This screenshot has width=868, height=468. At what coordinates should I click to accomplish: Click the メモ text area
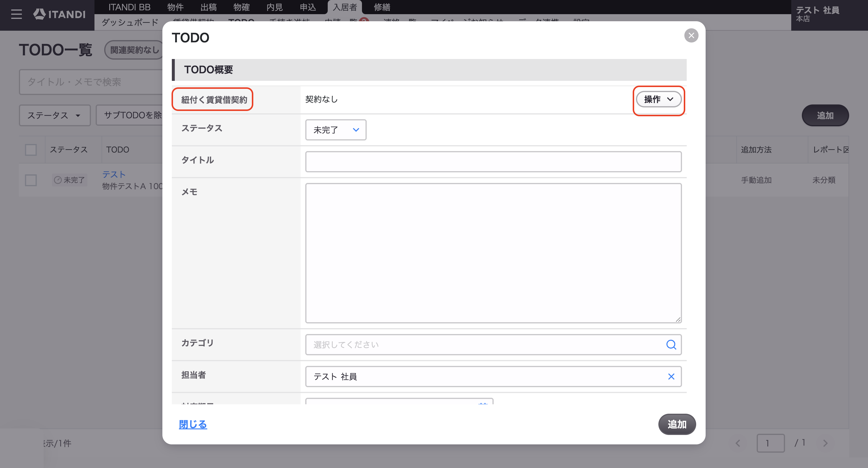[493, 253]
